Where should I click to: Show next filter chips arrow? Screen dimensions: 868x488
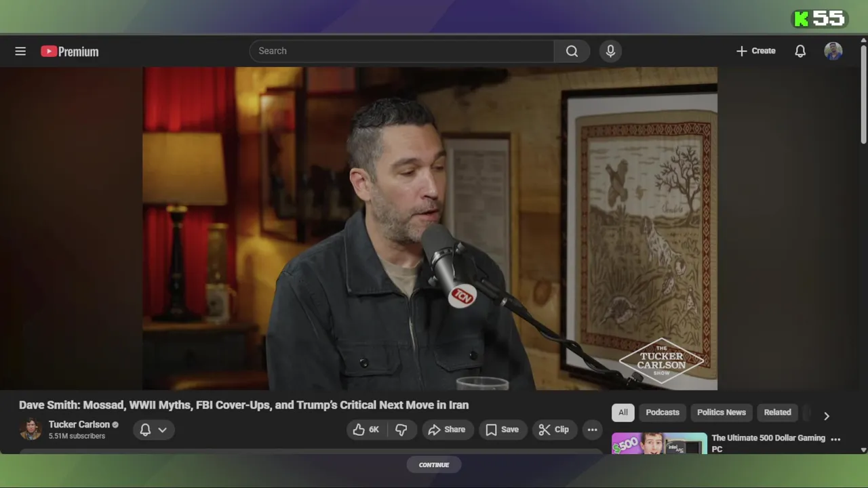(x=826, y=415)
